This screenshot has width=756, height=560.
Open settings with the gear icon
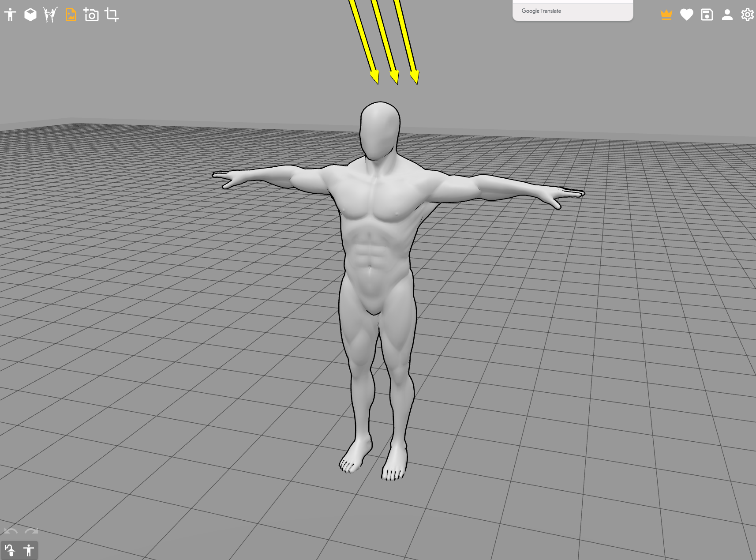point(747,15)
